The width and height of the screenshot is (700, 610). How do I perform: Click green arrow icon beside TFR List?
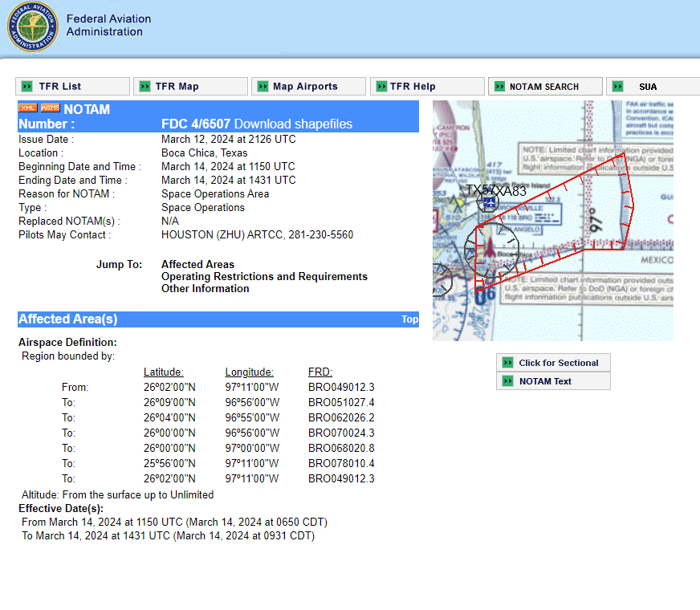pyautogui.click(x=27, y=86)
